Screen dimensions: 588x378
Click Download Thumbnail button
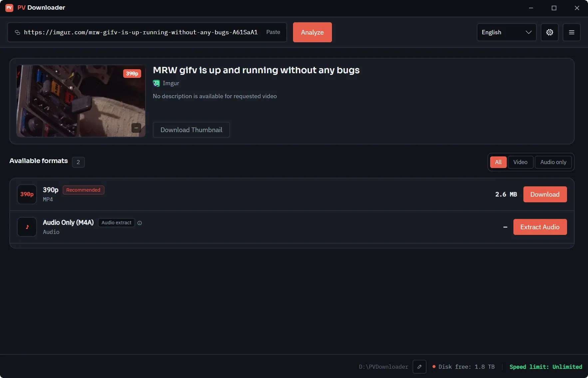[191, 130]
